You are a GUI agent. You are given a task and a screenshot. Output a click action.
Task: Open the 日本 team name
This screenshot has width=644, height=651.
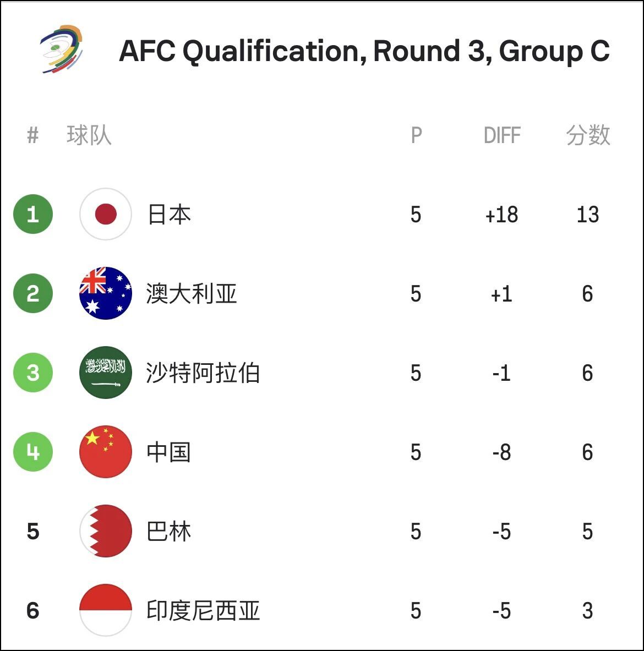[169, 215]
